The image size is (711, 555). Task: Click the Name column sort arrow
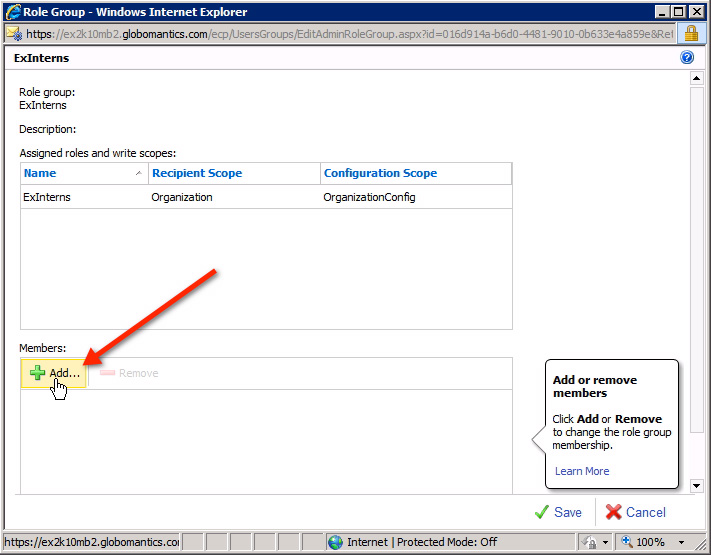139,173
